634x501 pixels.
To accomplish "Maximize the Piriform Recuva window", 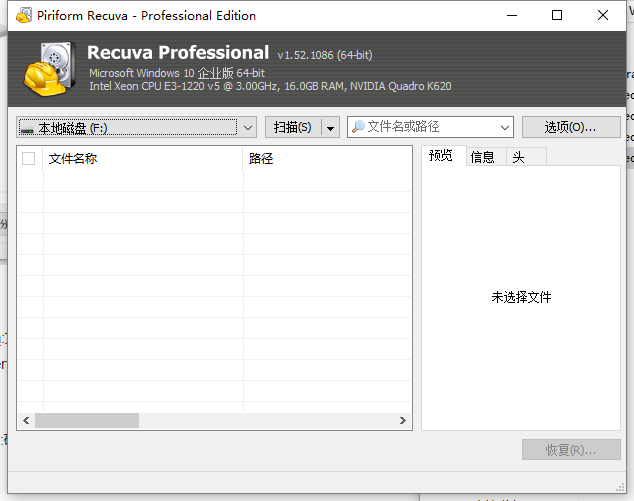I will click(x=557, y=15).
